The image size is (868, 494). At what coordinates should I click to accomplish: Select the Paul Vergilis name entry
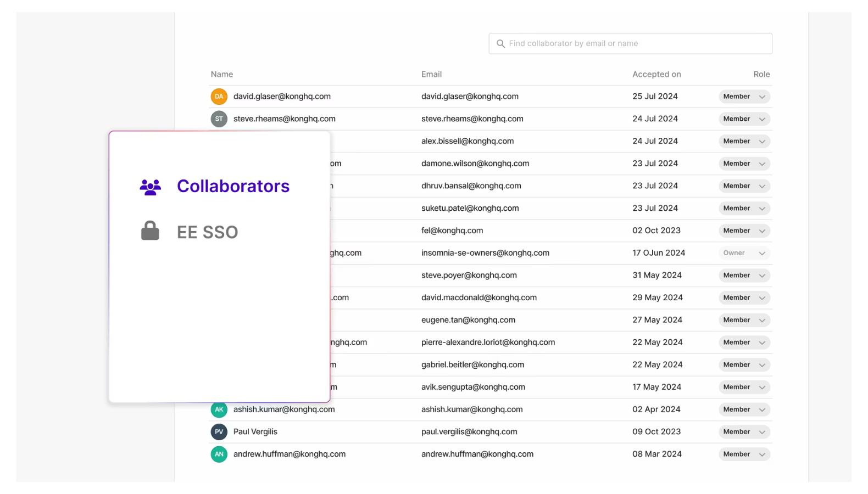(255, 432)
